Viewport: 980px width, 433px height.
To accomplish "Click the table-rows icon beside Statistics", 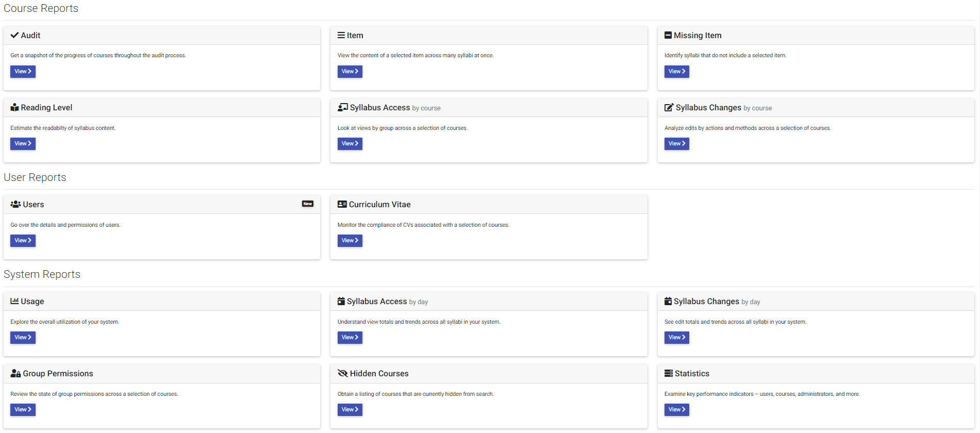I will point(669,373).
